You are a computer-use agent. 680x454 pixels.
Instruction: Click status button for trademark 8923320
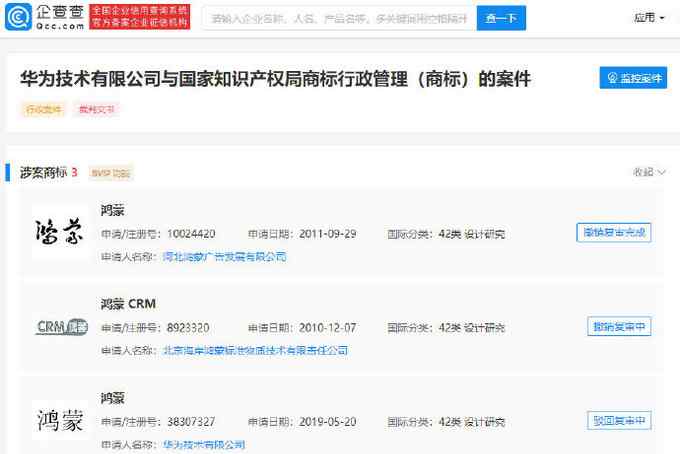tap(619, 326)
